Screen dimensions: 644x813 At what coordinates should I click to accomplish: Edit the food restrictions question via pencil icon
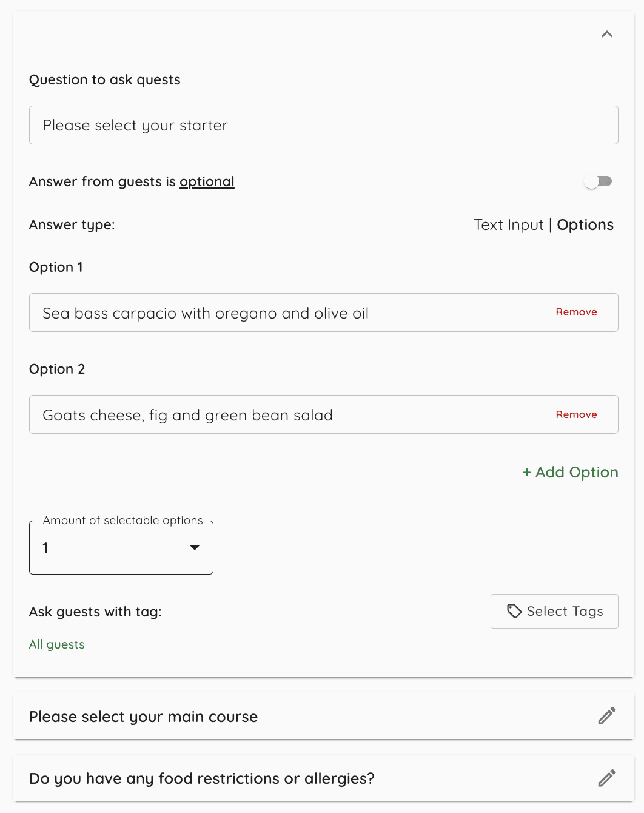(x=606, y=778)
